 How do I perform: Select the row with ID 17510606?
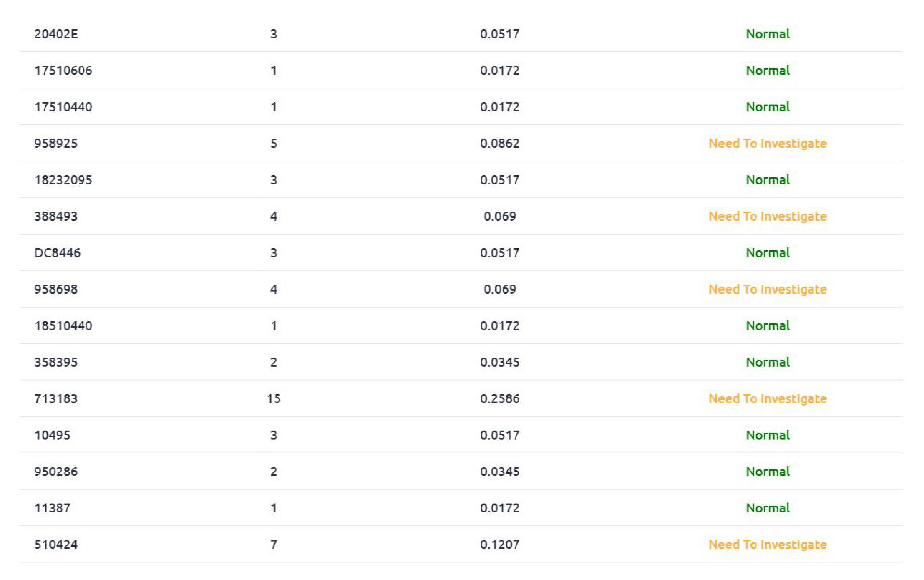(63, 71)
